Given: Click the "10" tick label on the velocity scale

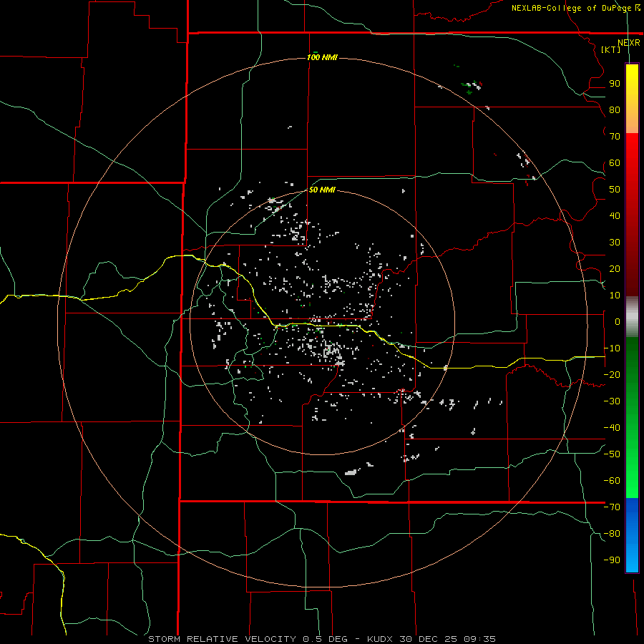Looking at the screenshot, I should [x=615, y=296].
